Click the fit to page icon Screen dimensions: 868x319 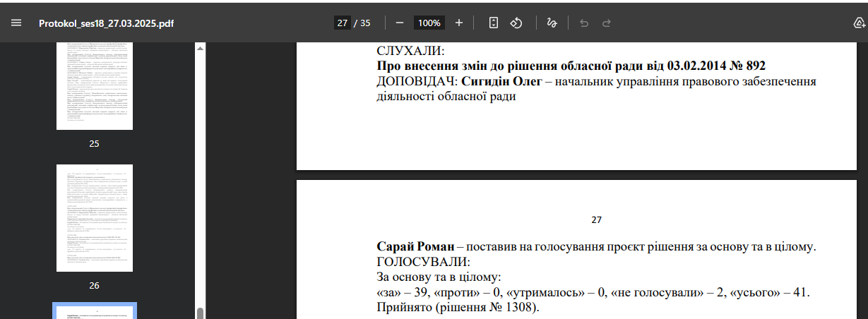[494, 23]
